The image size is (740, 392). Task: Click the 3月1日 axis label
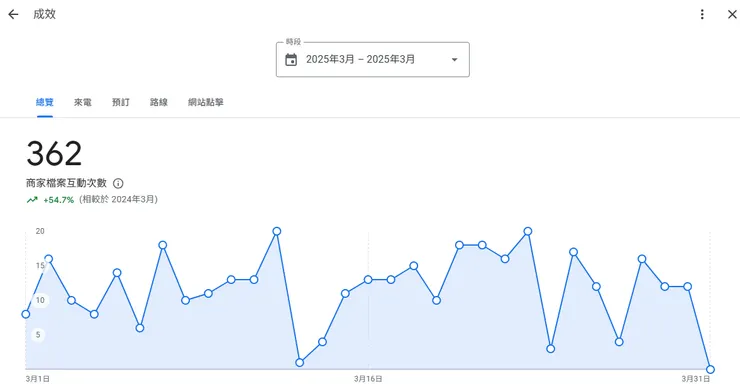point(38,379)
